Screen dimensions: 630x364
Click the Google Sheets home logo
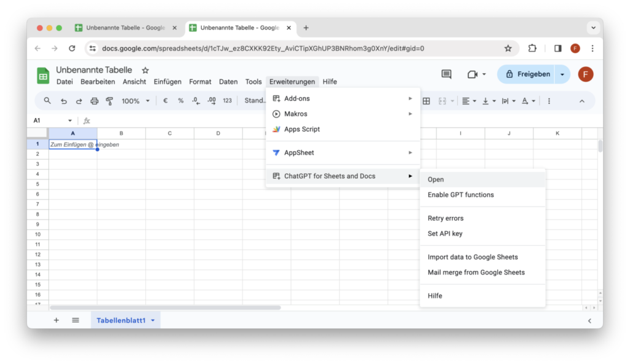[43, 75]
